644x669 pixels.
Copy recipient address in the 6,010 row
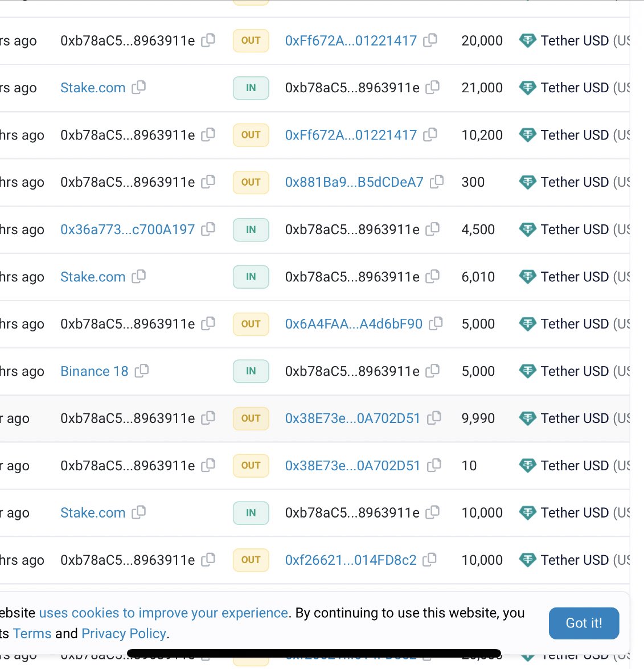click(x=432, y=277)
